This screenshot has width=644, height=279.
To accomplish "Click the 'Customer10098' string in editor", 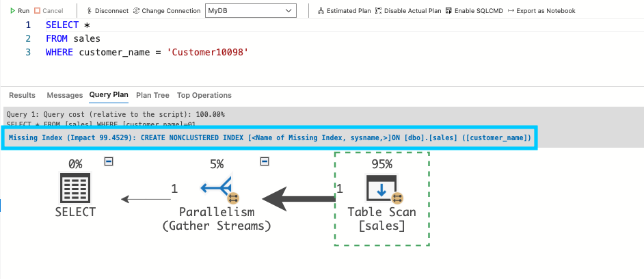I will click(x=209, y=52).
